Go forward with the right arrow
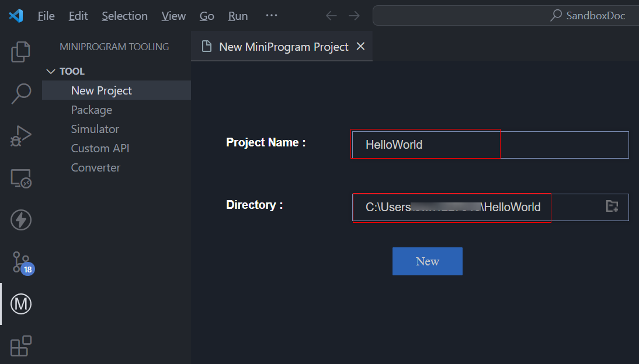639x364 pixels. click(354, 16)
